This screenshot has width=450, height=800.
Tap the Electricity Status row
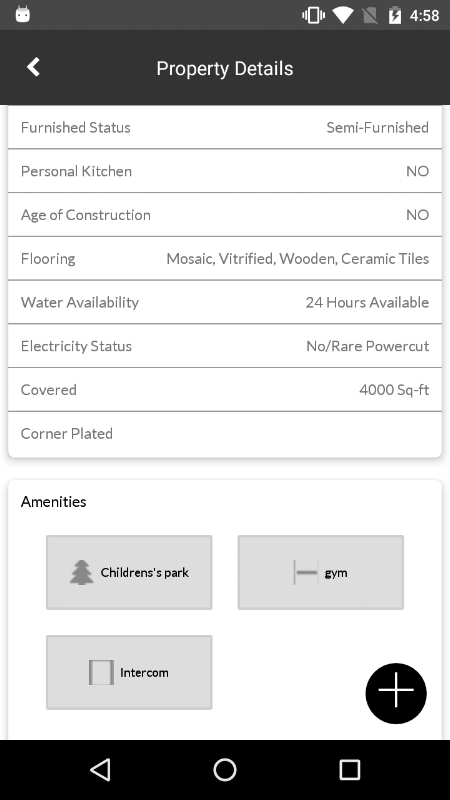tap(225, 346)
